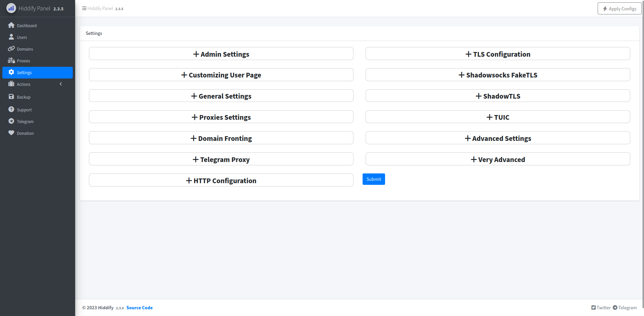Open the Dashboard home icon
Image resolution: width=644 pixels, height=316 pixels.
point(11,25)
